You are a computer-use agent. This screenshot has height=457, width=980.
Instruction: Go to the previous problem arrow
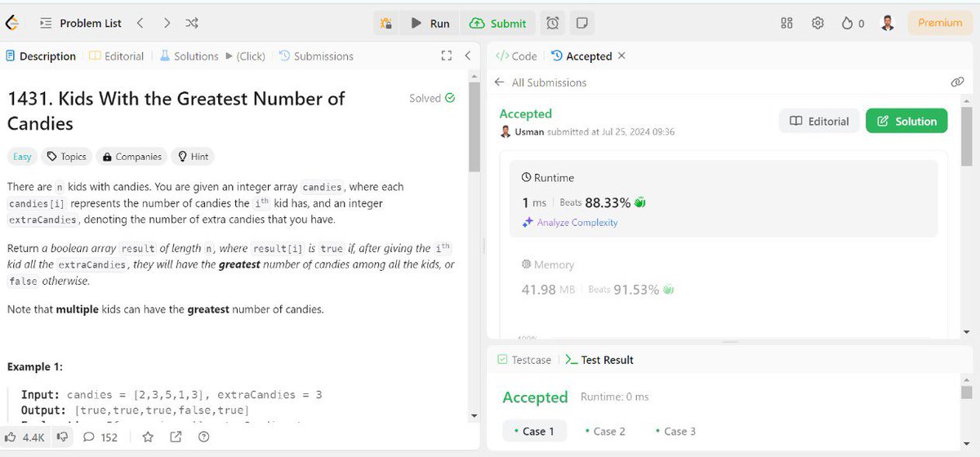tap(140, 23)
